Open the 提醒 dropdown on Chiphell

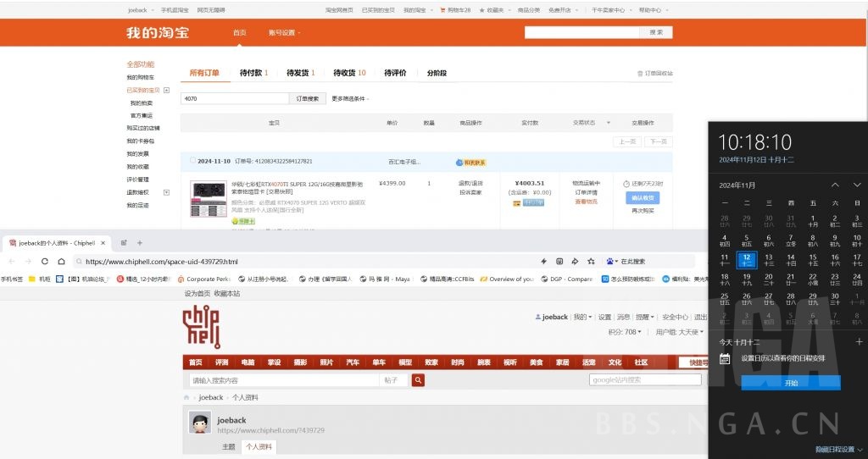point(645,317)
